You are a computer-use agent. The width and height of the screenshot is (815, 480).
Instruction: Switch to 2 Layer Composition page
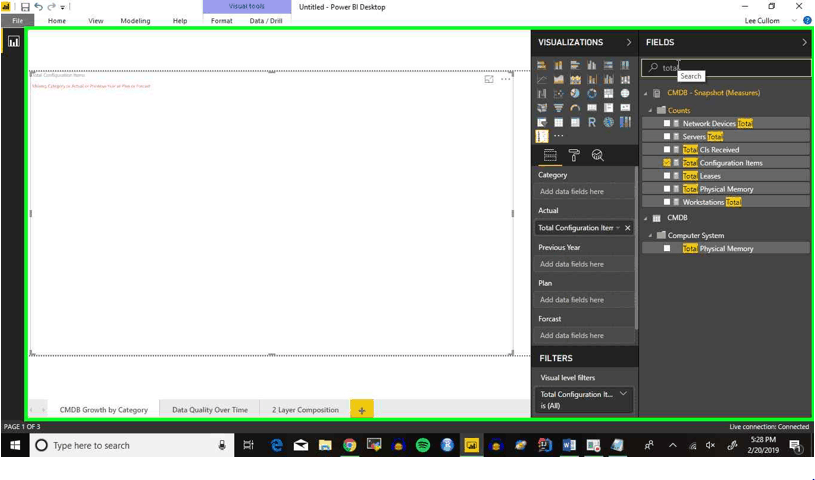coord(305,409)
